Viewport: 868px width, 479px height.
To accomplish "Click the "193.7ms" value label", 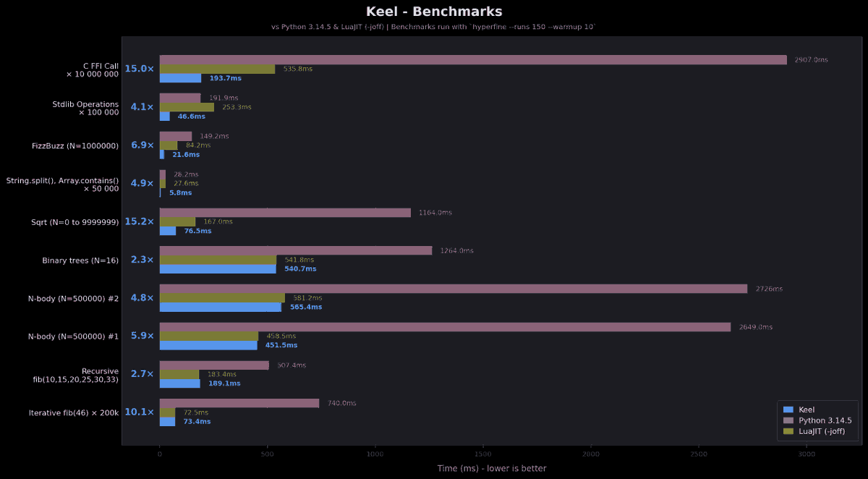I will (225, 78).
